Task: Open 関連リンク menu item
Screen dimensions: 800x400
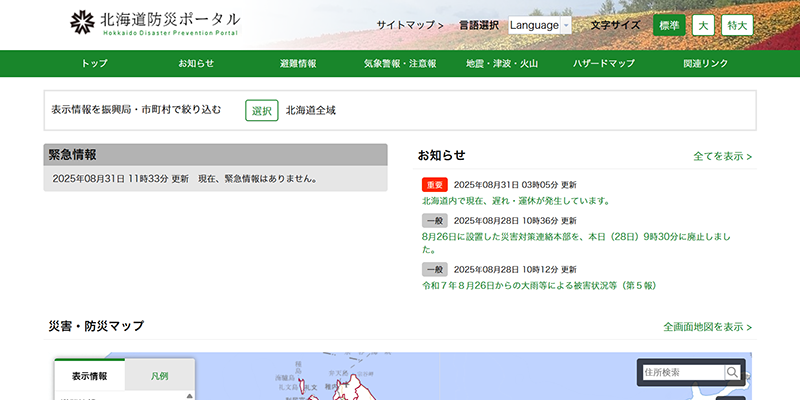Action: [706, 64]
